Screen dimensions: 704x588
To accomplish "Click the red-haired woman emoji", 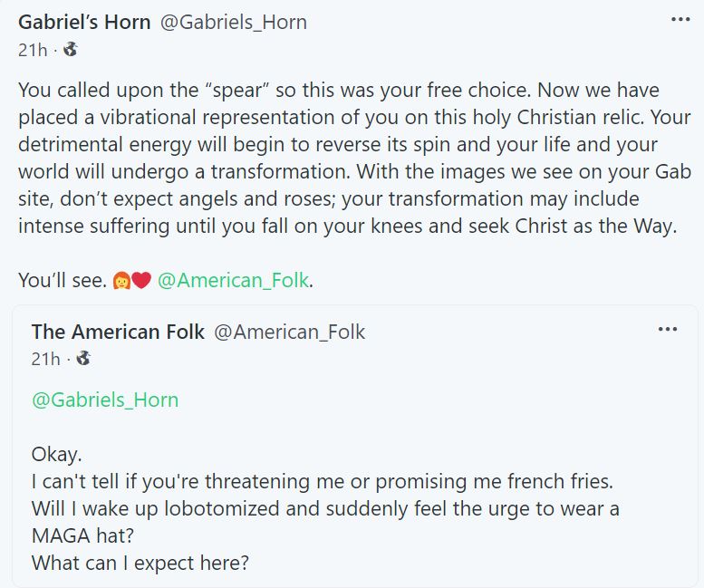I will point(121,281).
